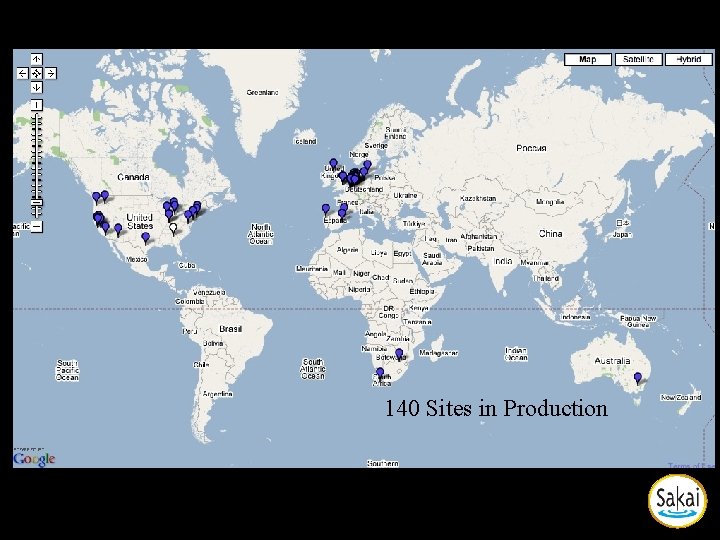Open the Terms of Use link

(x=691, y=465)
